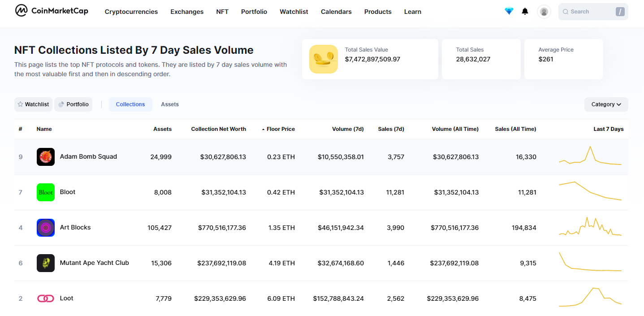Viewport: 644px width, 316px height.
Task: Open the diamond rewards icon
Action: [x=509, y=11]
